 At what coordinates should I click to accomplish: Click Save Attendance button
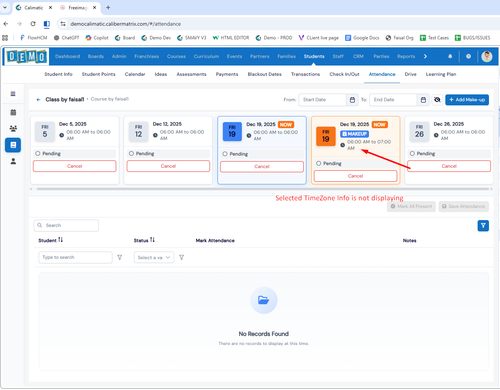pyautogui.click(x=464, y=206)
